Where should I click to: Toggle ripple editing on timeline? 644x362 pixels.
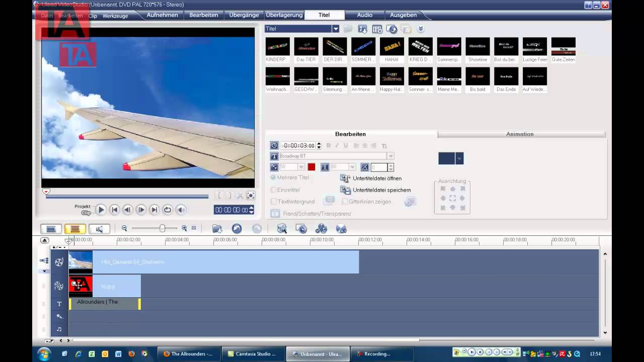point(43,261)
